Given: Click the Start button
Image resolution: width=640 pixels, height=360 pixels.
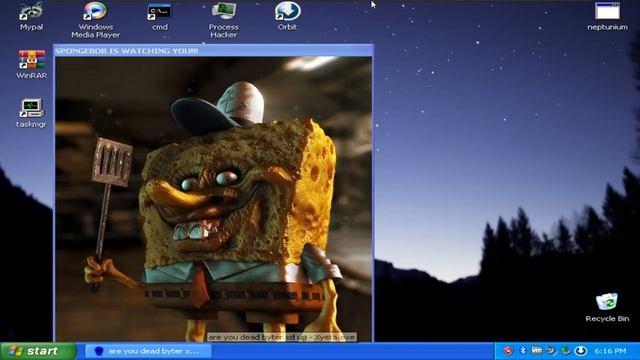Looking at the screenshot, I should 38,351.
